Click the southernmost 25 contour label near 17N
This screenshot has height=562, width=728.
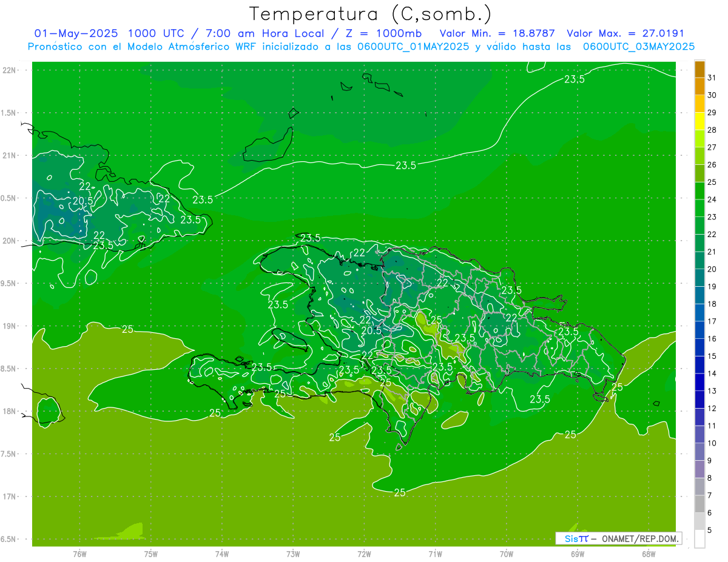click(x=400, y=492)
